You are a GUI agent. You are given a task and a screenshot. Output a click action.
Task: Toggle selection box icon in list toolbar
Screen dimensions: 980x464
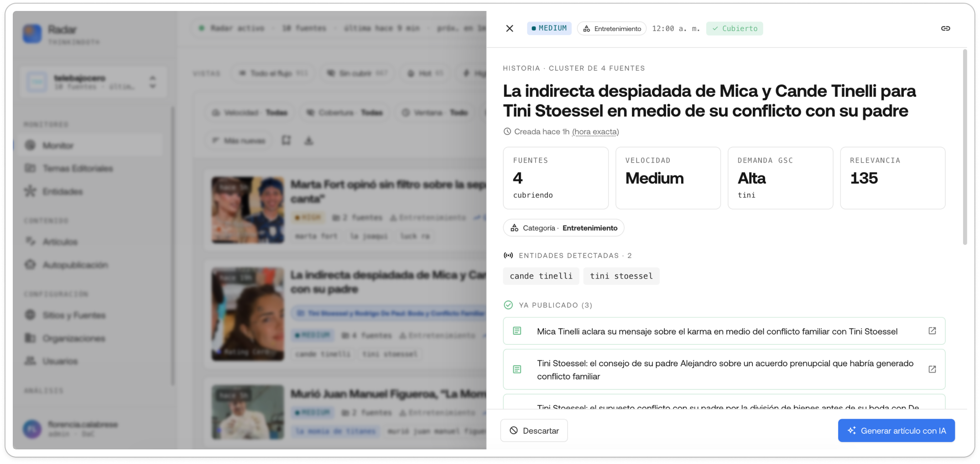286,140
